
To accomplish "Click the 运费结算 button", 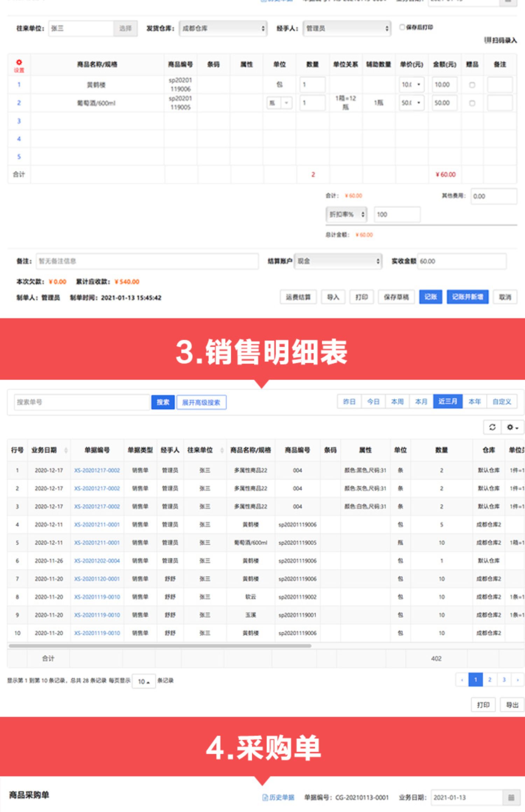I will pos(298,297).
